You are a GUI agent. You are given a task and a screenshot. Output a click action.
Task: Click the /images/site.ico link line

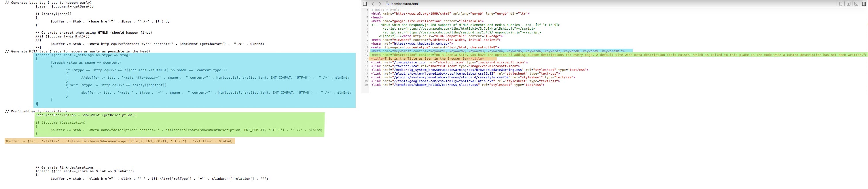449,62
